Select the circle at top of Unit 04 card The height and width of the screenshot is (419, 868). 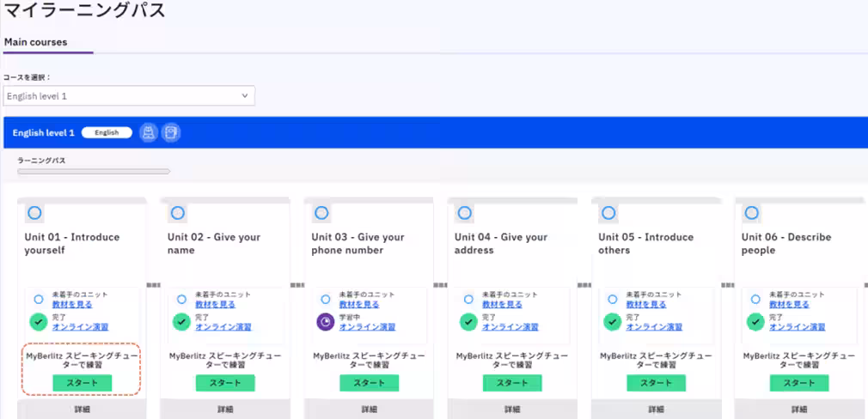point(465,213)
